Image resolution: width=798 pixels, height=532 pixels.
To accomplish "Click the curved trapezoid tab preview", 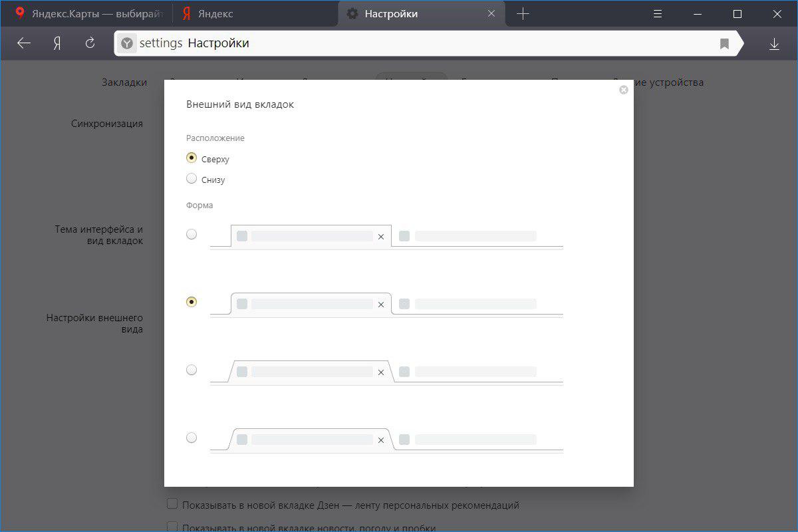I will click(386, 440).
